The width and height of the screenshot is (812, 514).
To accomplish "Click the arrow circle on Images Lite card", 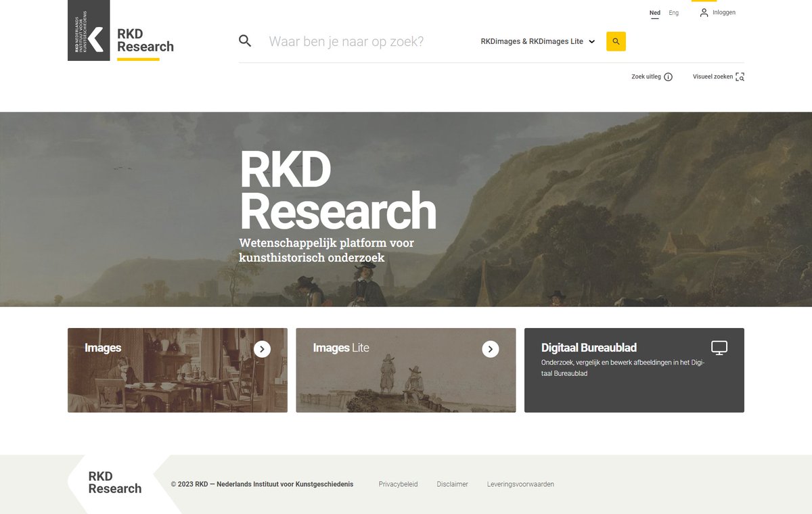I will coord(491,349).
